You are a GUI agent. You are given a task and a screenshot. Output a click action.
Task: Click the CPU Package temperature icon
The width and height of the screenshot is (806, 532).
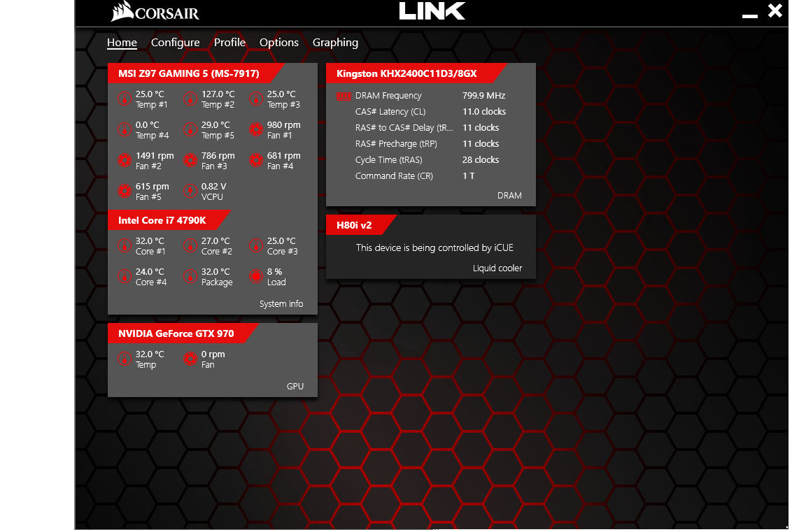coord(190,276)
